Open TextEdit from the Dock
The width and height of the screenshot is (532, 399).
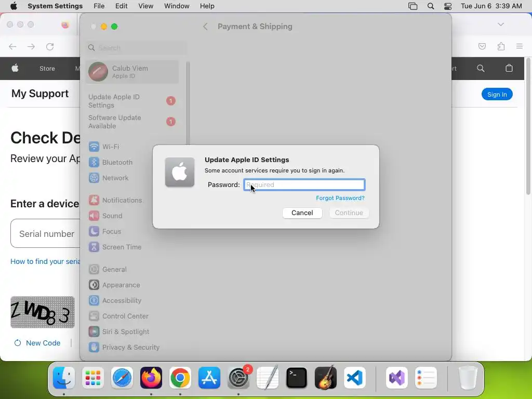[268, 378]
